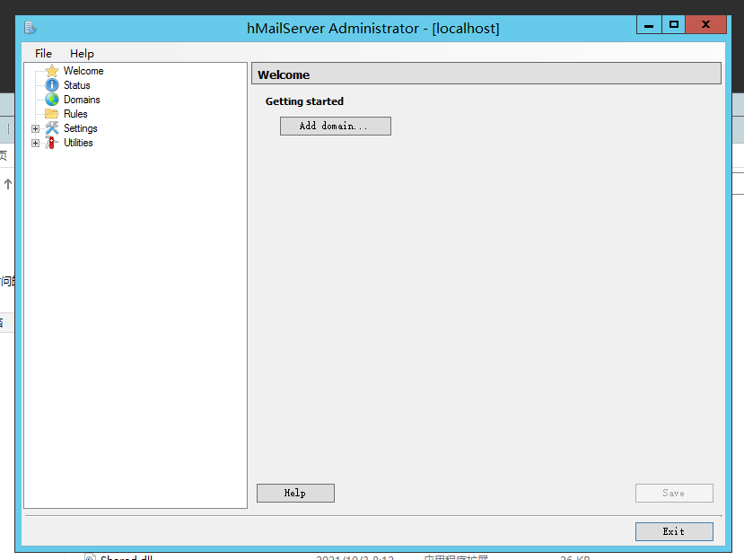Maximize the hMailServer Administrator window
This screenshot has height=560, width=744.
673,25
